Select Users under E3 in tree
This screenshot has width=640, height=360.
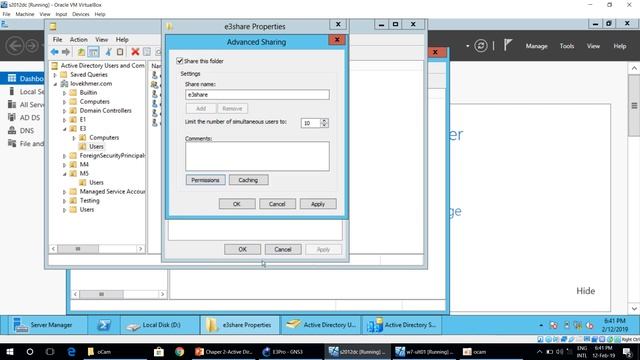pyautogui.click(x=96, y=147)
